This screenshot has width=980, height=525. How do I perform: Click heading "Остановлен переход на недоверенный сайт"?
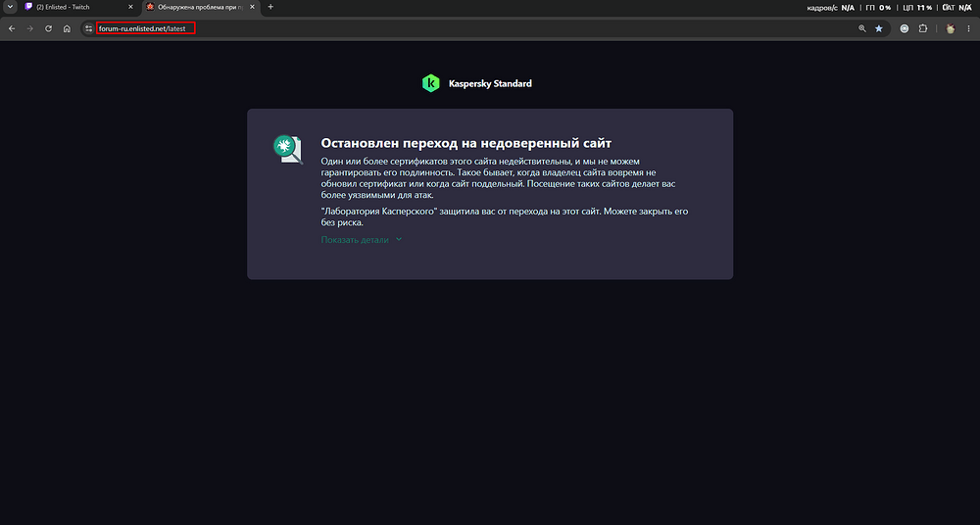pos(465,143)
